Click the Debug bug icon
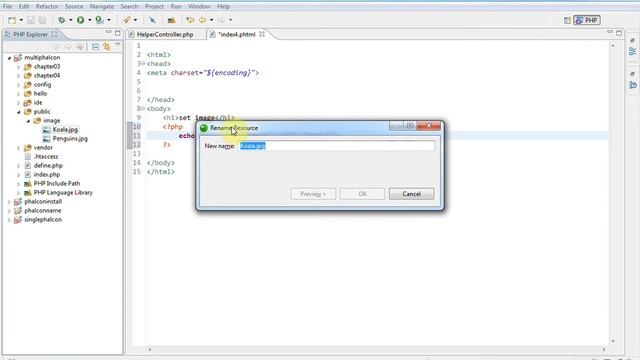 pyautogui.click(x=62, y=20)
